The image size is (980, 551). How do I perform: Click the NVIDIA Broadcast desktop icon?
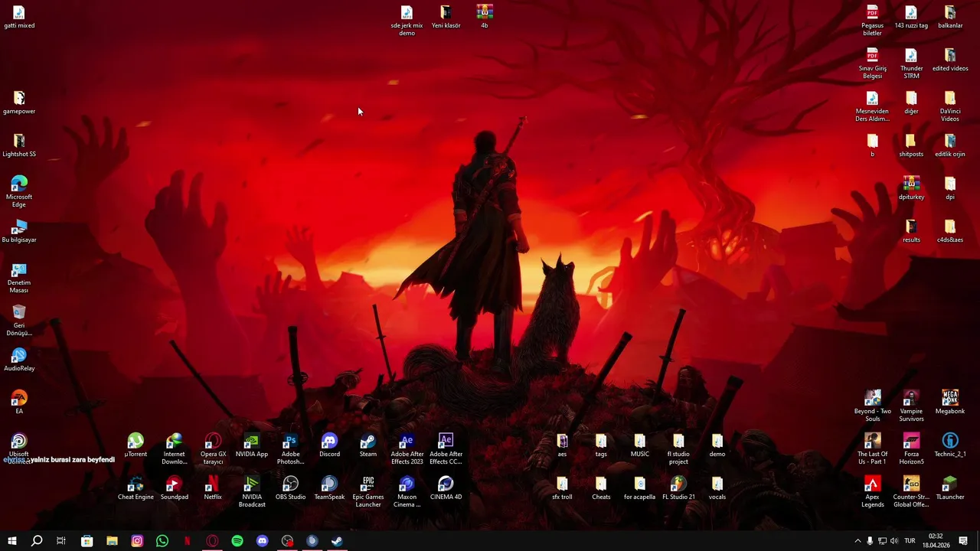(x=252, y=492)
